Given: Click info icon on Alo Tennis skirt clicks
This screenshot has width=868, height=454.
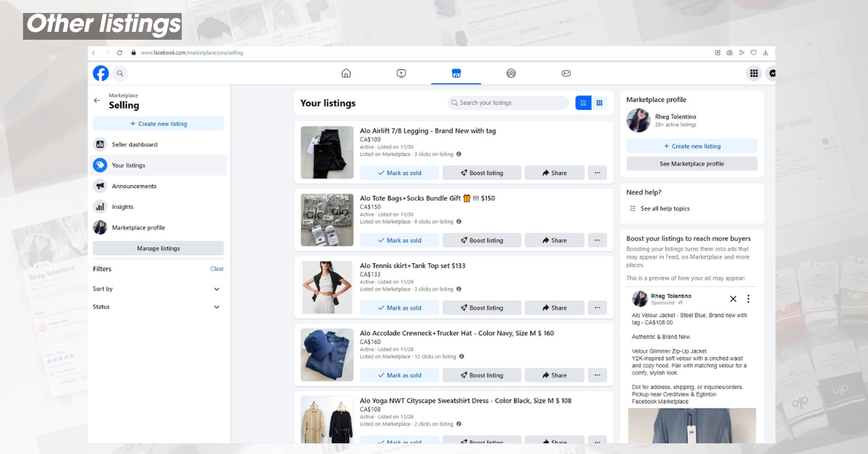Looking at the screenshot, I should [459, 289].
